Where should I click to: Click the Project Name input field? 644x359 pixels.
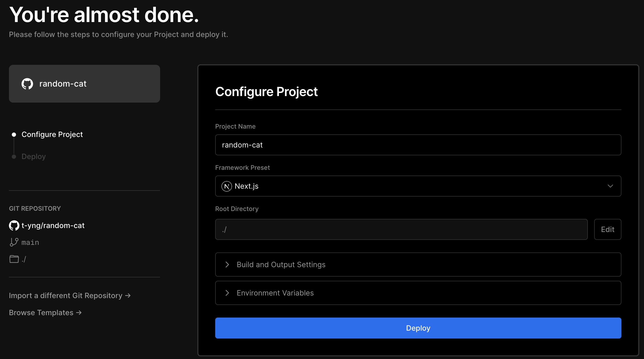click(x=418, y=145)
